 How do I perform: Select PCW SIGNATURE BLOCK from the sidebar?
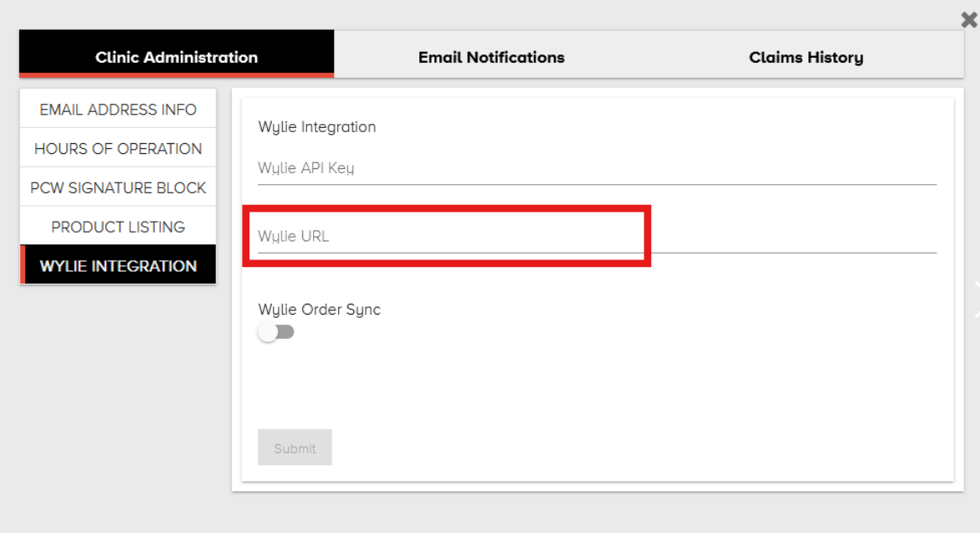point(118,188)
